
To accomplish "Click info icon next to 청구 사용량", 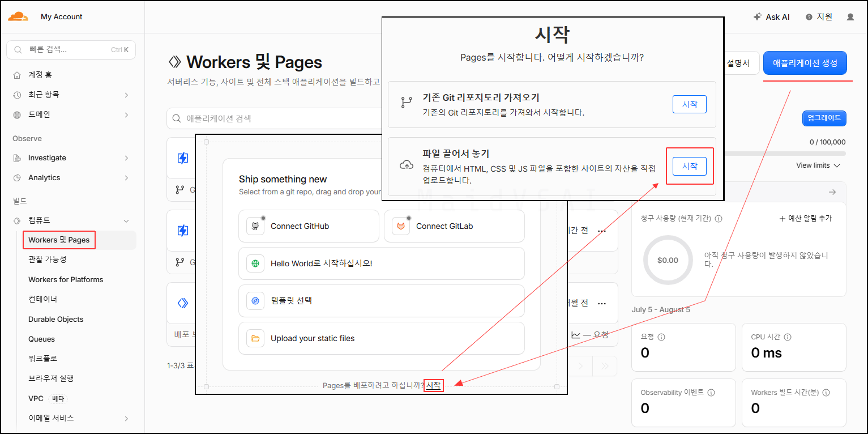I will click(x=719, y=219).
